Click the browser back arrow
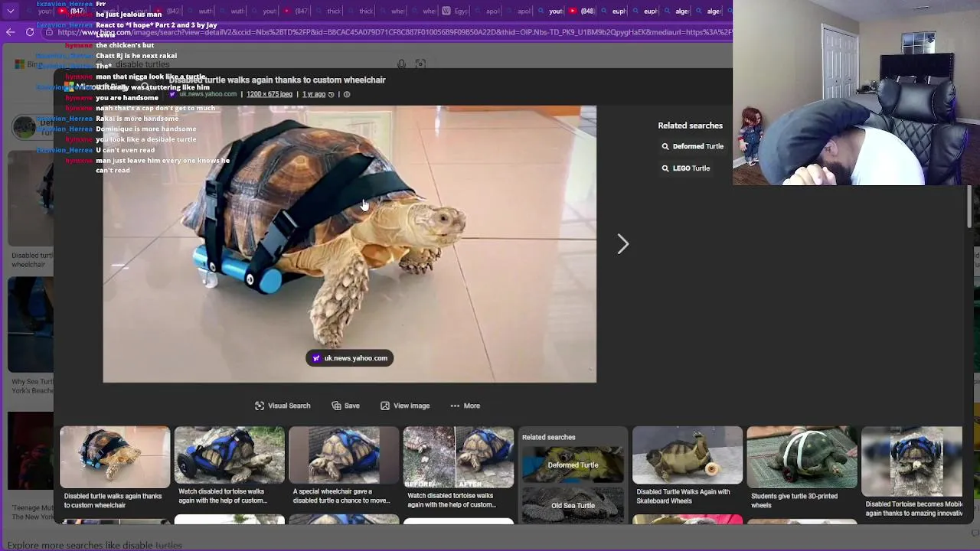 pos(10,32)
